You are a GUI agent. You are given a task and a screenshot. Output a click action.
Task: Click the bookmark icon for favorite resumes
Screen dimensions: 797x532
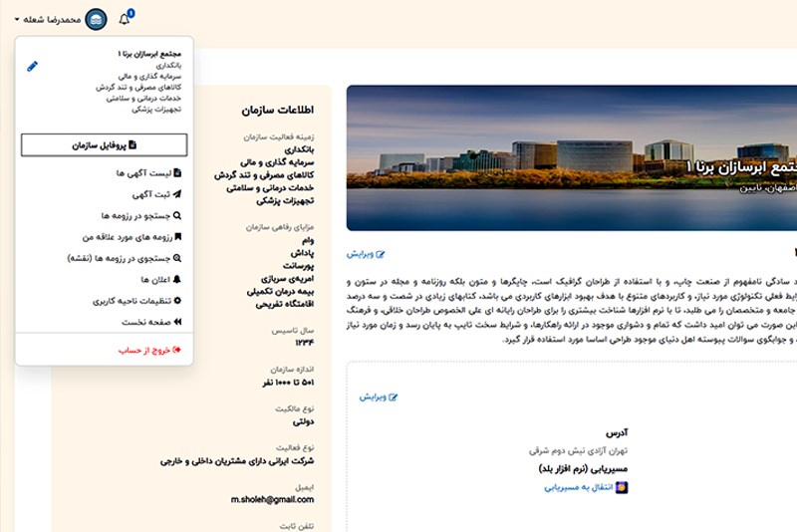click(x=178, y=236)
